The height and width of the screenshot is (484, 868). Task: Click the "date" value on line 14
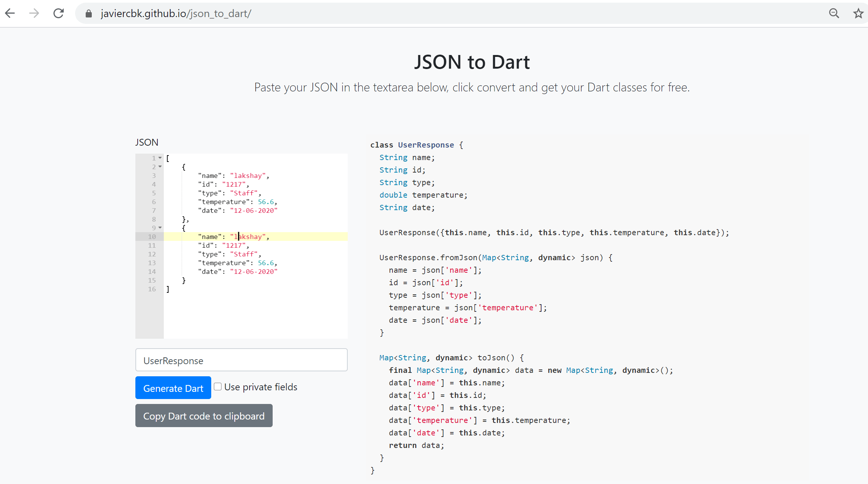(x=253, y=272)
